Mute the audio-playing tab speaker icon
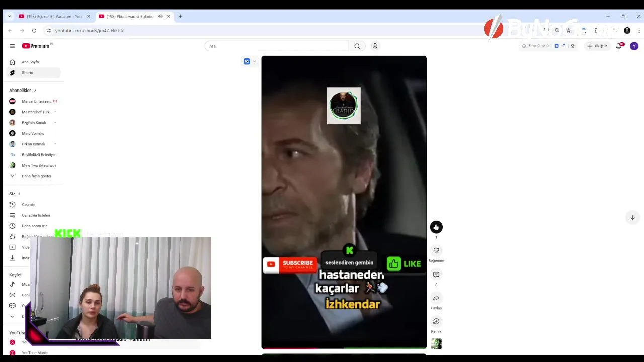Viewport: 644px width, 362px height. (x=160, y=16)
